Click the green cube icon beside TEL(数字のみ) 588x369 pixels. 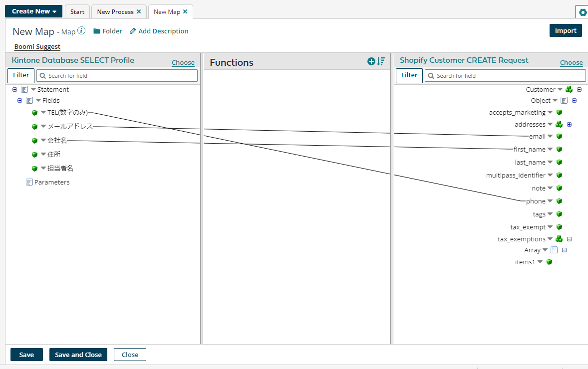click(x=35, y=113)
